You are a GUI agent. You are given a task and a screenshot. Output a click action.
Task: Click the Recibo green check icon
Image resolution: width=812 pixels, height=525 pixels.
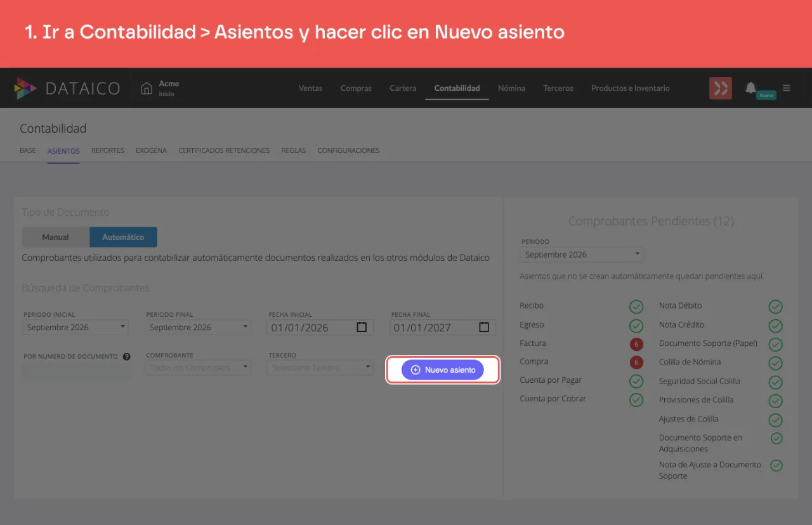(x=636, y=307)
